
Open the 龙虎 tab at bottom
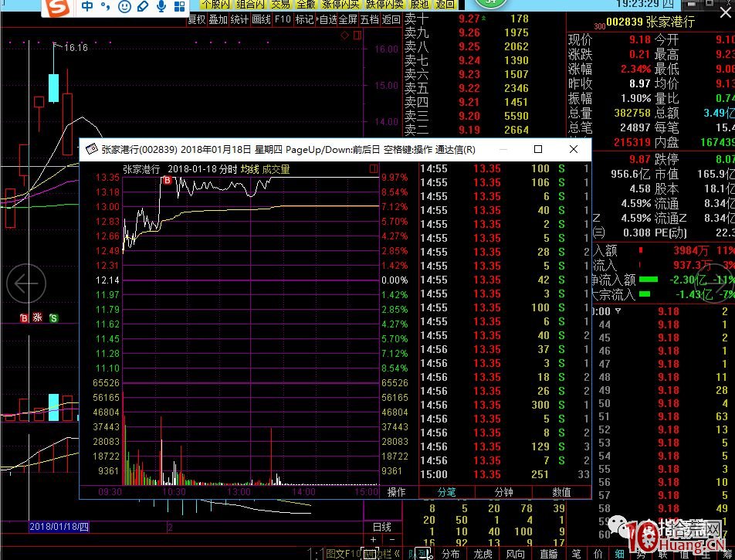coord(483,554)
